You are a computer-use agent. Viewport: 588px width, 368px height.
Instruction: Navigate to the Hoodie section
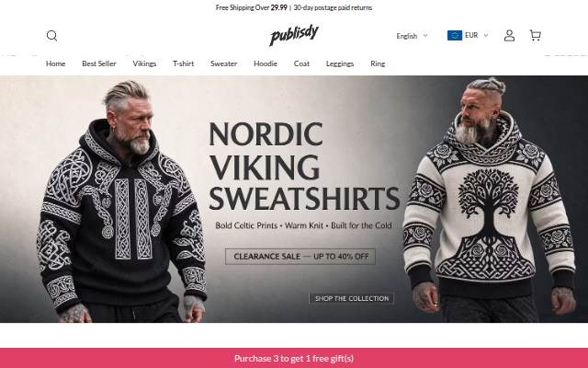266,63
